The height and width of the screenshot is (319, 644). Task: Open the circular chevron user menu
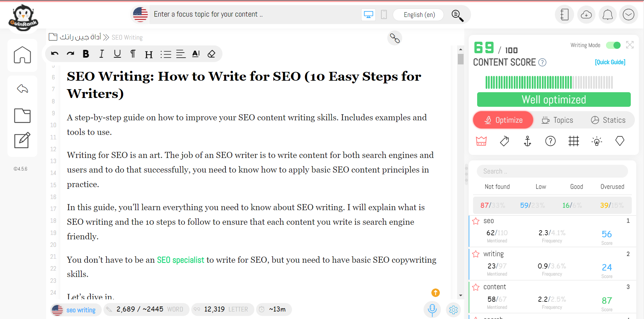pos(628,15)
